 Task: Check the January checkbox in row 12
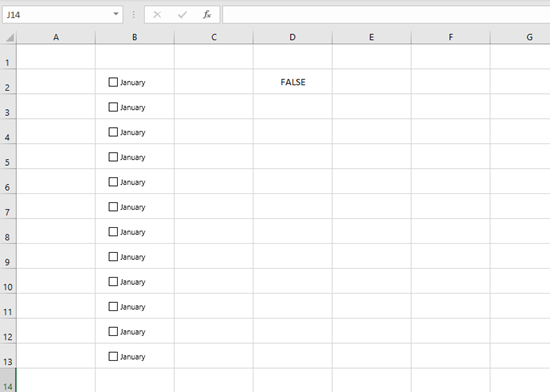point(113,331)
